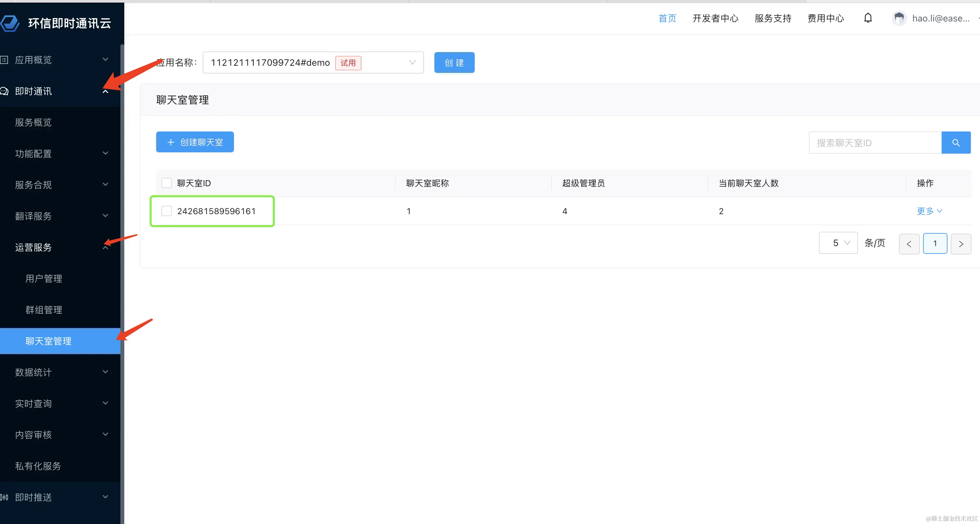The image size is (980, 524).
Task: Click the user avatar next to hao.li@ease
Action: tap(899, 18)
